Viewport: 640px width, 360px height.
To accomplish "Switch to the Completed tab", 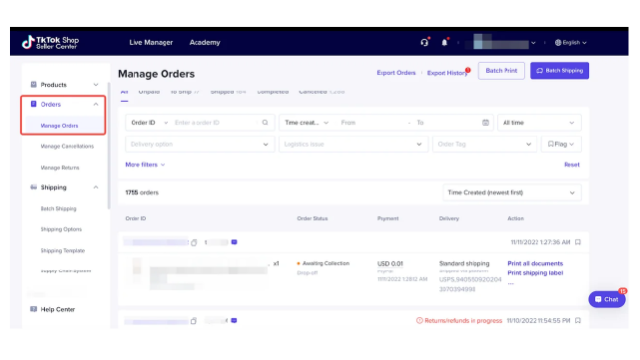I will 273,92.
